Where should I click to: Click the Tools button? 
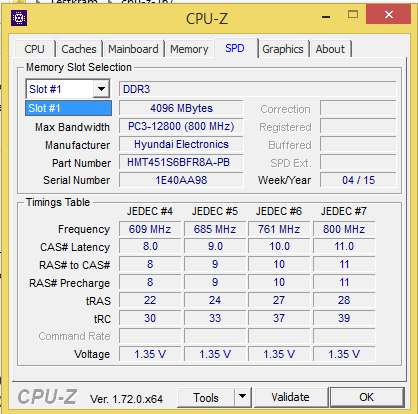[206, 397]
